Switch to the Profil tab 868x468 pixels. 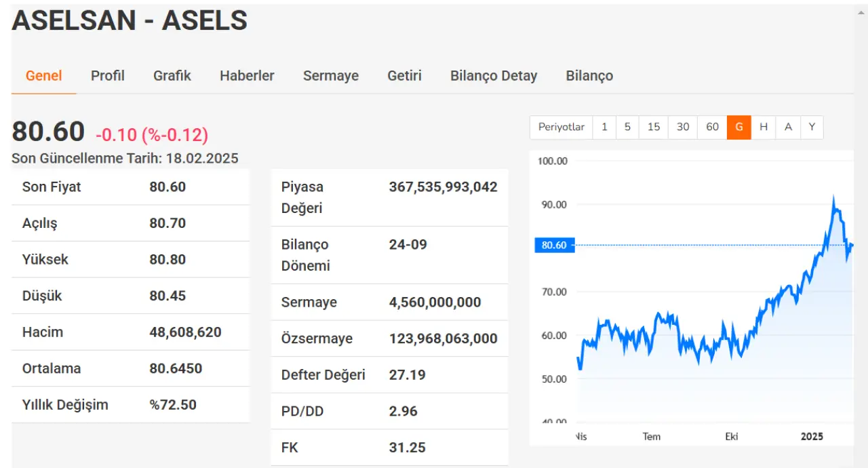(108, 76)
